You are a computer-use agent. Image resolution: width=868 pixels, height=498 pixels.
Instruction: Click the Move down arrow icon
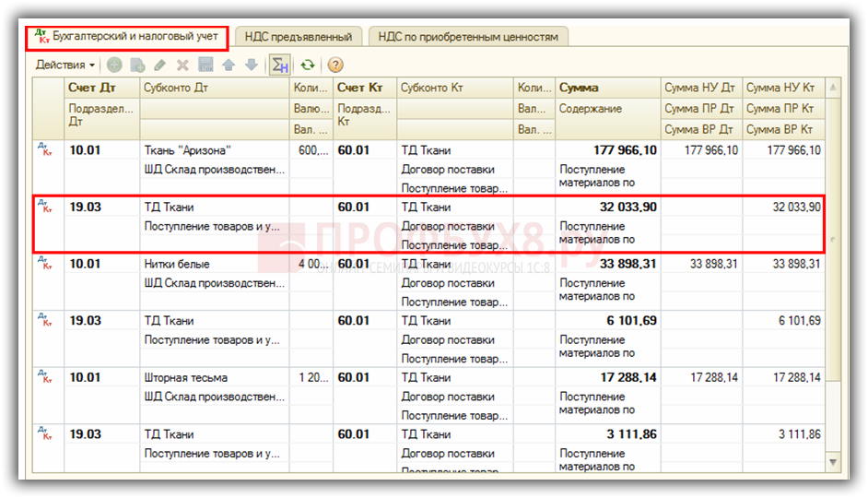(x=252, y=65)
